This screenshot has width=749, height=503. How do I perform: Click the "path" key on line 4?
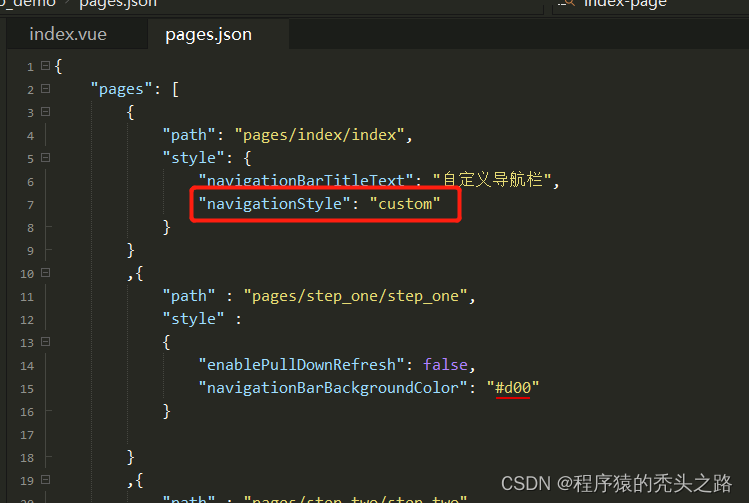tap(189, 135)
